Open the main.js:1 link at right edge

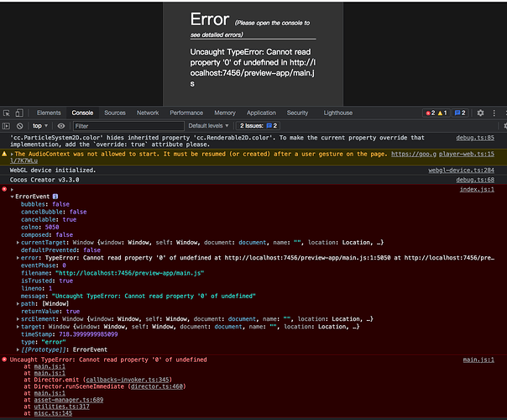478,360
